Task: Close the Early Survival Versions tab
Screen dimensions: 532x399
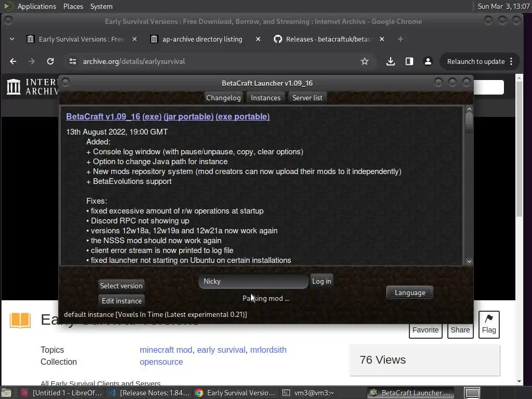Action: pyautogui.click(x=135, y=39)
